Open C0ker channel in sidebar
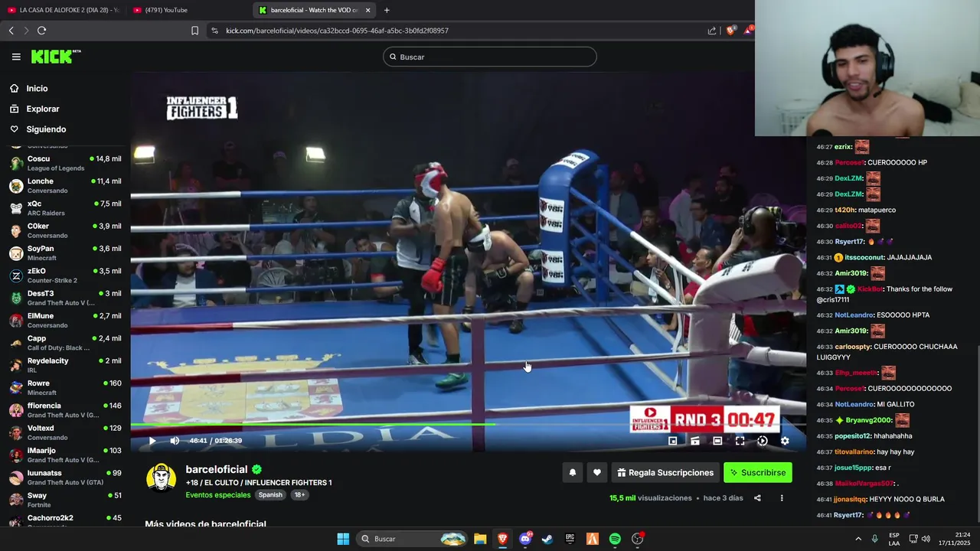The width and height of the screenshot is (980, 551). click(x=65, y=230)
